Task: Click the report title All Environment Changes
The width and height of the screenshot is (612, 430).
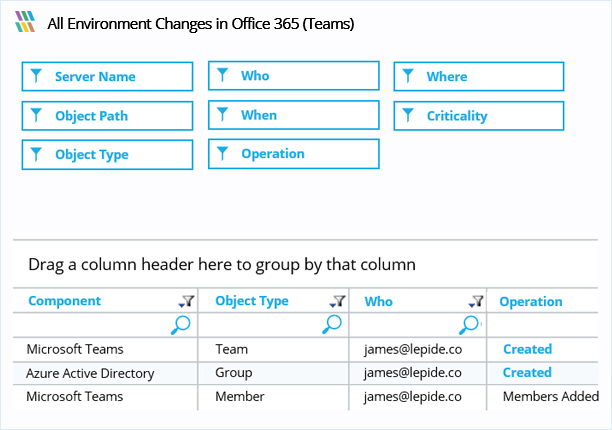Action: [201, 24]
